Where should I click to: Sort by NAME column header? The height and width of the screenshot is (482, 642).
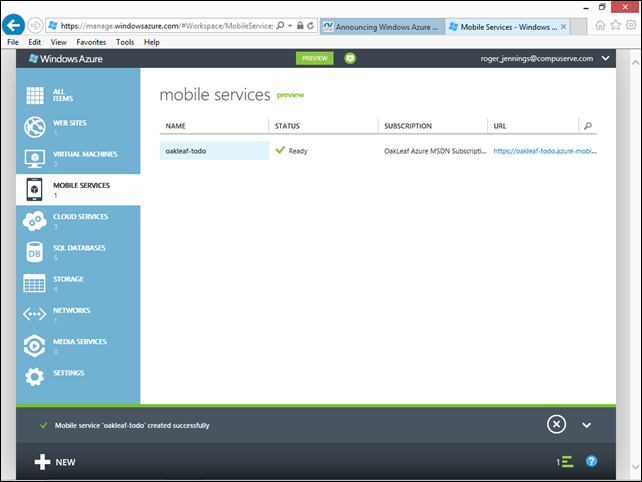[x=175, y=126]
